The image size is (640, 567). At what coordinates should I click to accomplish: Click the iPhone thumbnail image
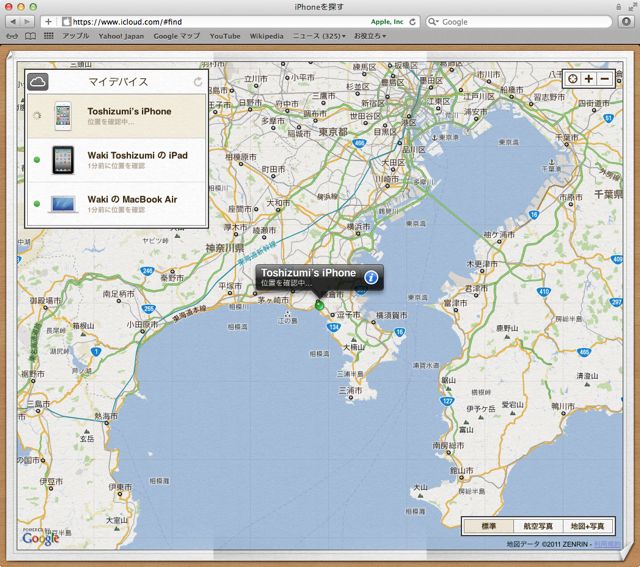(63, 116)
